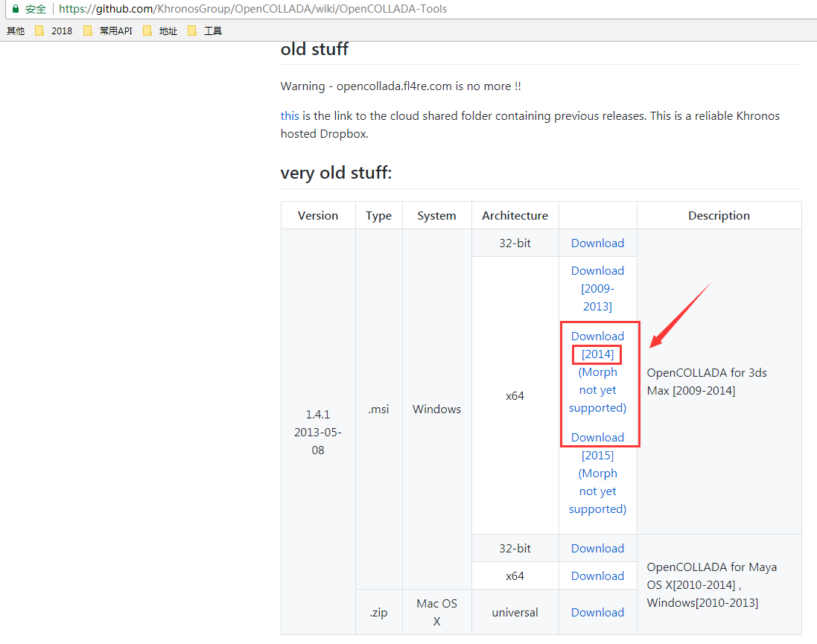
Task: Download the 32-bit 3ds Max installer
Action: [597, 243]
